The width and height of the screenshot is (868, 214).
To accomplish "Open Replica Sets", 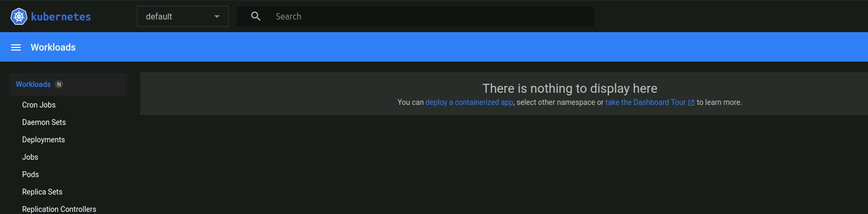I will click(43, 192).
